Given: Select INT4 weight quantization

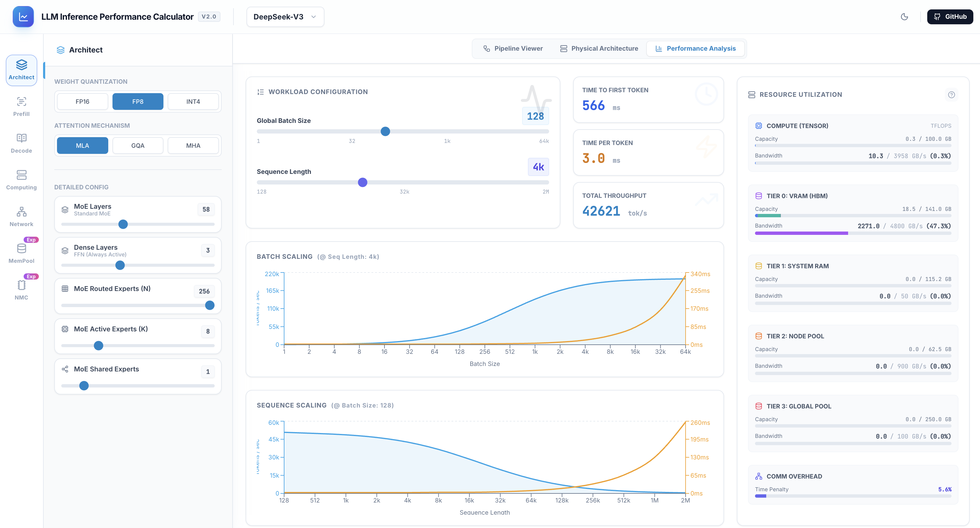Looking at the screenshot, I should (x=193, y=102).
